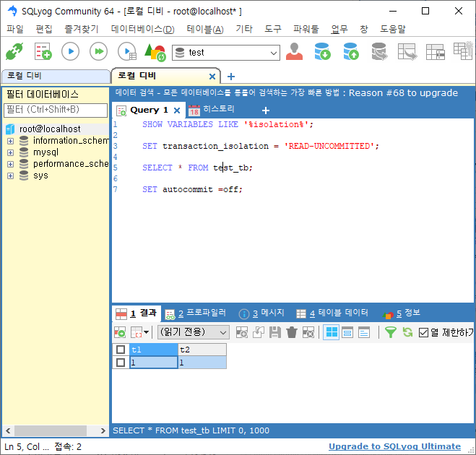Open the 테이블(A) menu
Screen dimensions: 476x455
[205, 29]
